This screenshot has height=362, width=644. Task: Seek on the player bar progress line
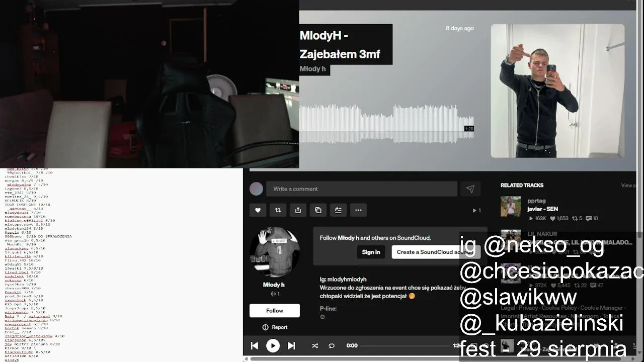pyautogui.click(x=405, y=345)
